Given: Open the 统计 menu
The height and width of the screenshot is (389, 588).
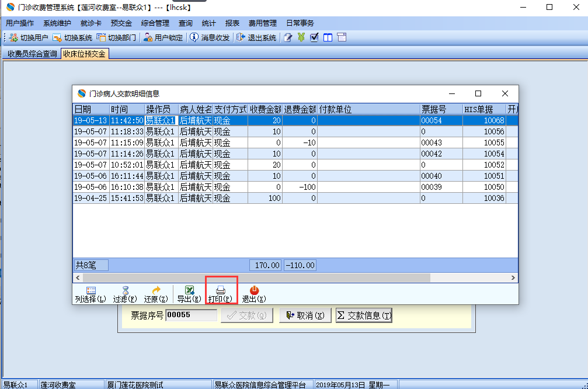Looking at the screenshot, I should tap(209, 23).
